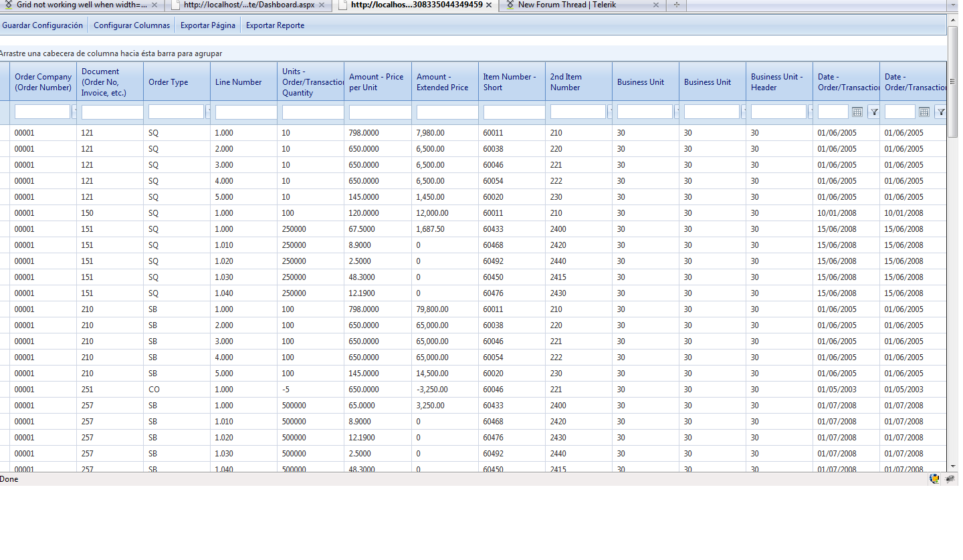
Task: Click the page scrollbar down arrow
Action: [953, 466]
